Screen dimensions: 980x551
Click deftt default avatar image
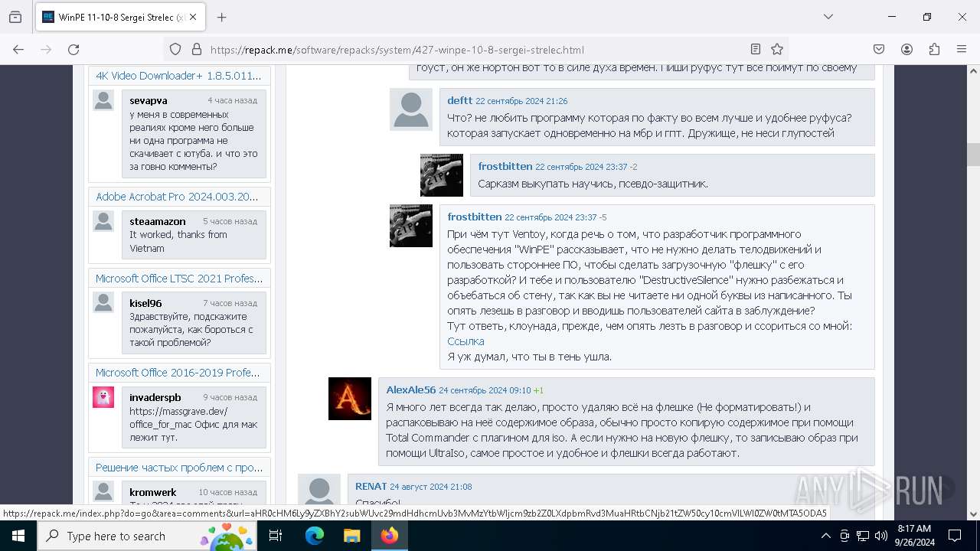pyautogui.click(x=411, y=109)
